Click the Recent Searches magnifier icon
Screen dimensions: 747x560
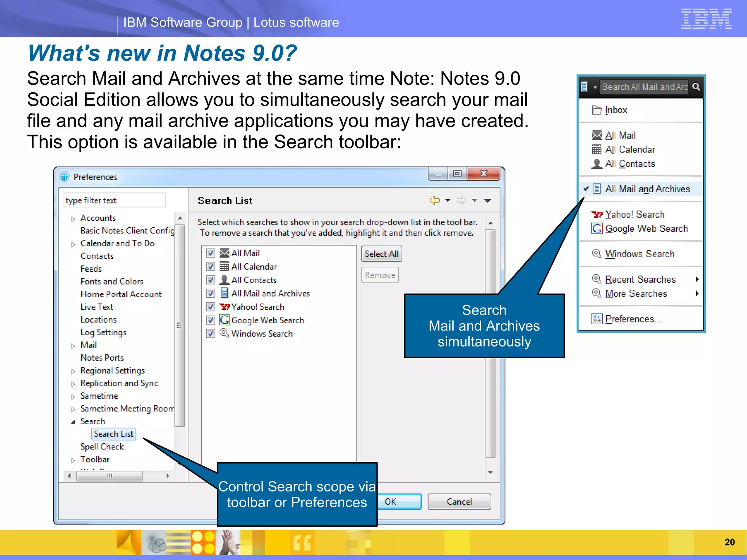(597, 279)
